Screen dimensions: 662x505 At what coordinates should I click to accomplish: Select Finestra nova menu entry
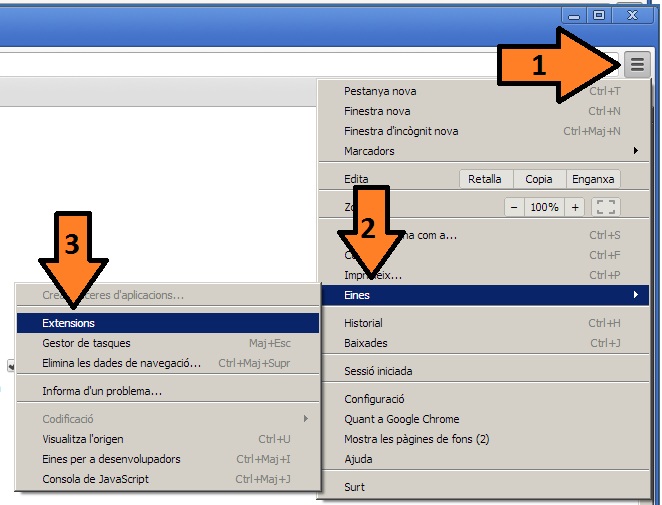(x=484, y=111)
